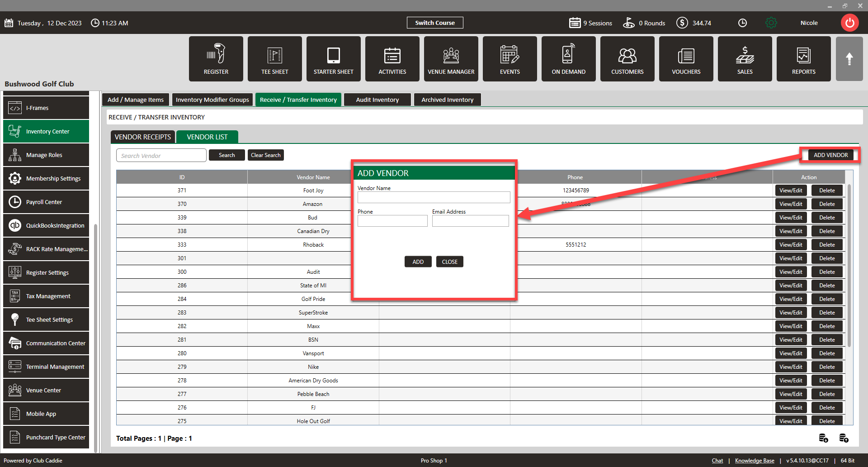Click the Switch Course button
Image resolution: width=868 pixels, height=467 pixels.
pyautogui.click(x=435, y=23)
